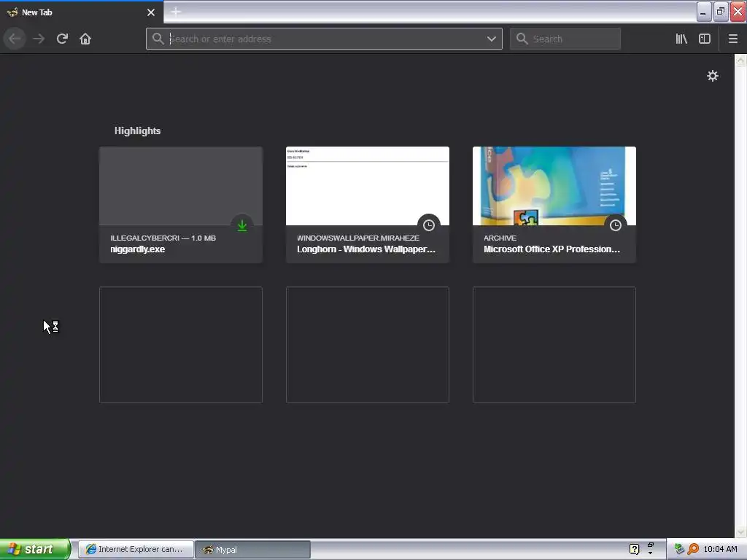
Task: Click history clock icon on Office XP card
Action: pyautogui.click(x=616, y=225)
